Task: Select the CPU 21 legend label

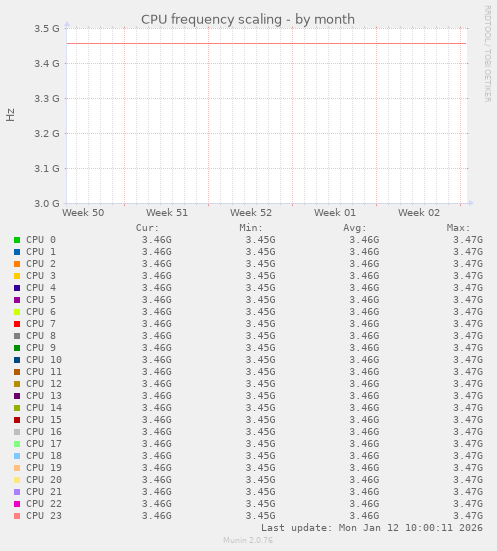Action: click(44, 492)
